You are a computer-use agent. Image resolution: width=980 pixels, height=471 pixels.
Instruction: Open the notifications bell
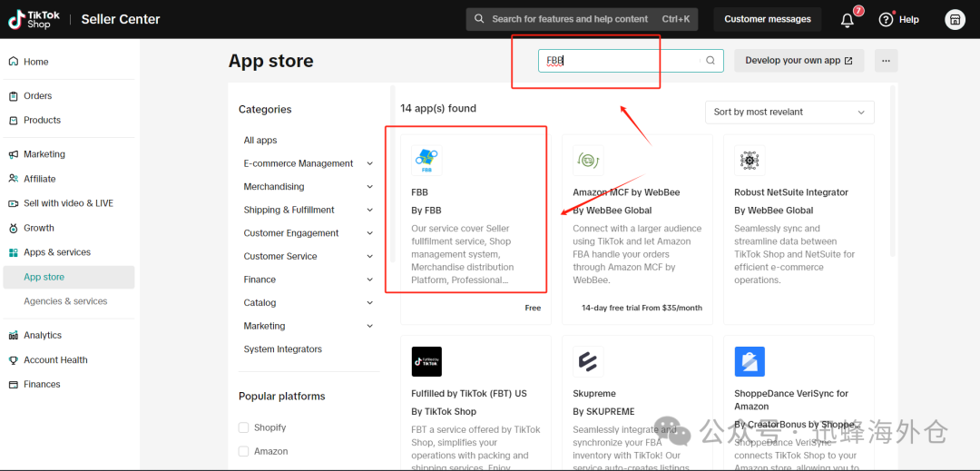pos(847,20)
